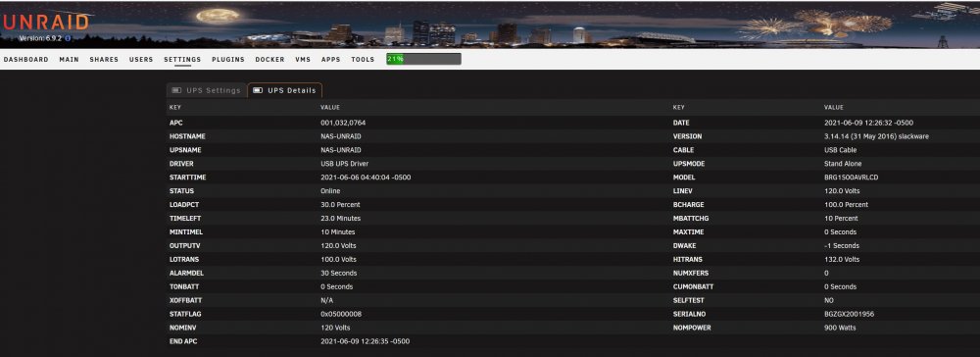The width and height of the screenshot is (980, 357).
Task: Select the UPS Details tab
Action: point(285,90)
